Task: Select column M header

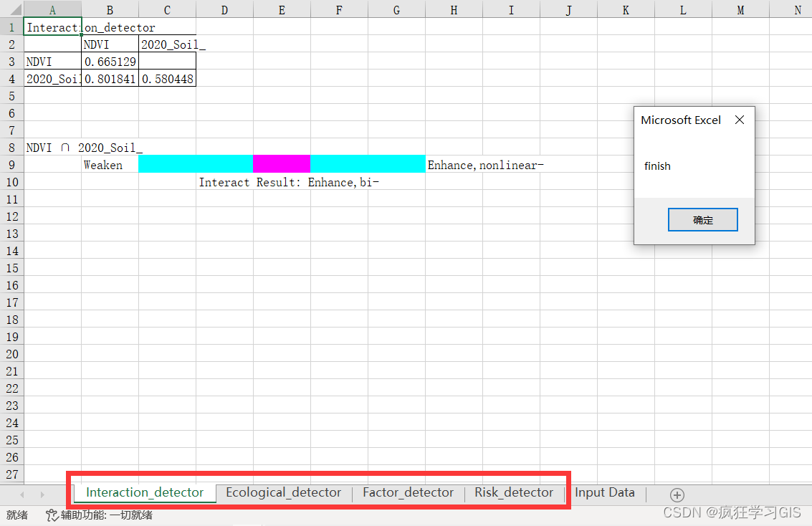Action: pos(740,10)
